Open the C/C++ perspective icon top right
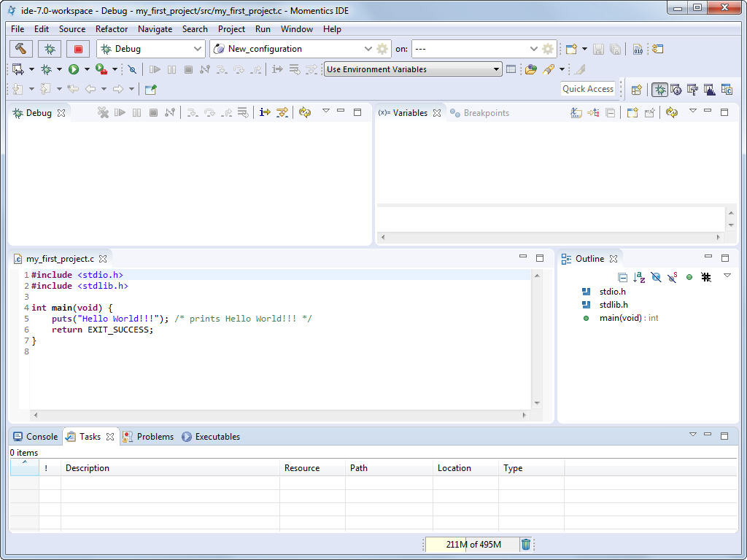747x560 pixels. [727, 90]
